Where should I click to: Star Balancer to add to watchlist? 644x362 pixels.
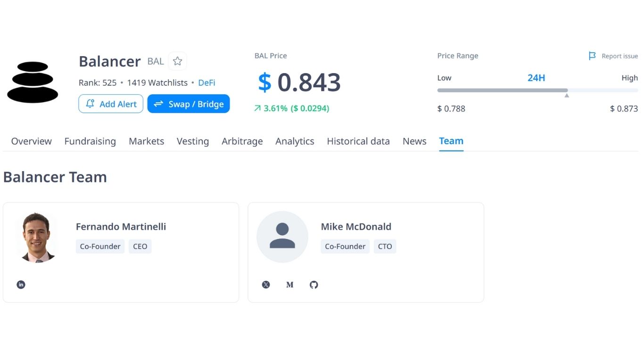click(177, 61)
